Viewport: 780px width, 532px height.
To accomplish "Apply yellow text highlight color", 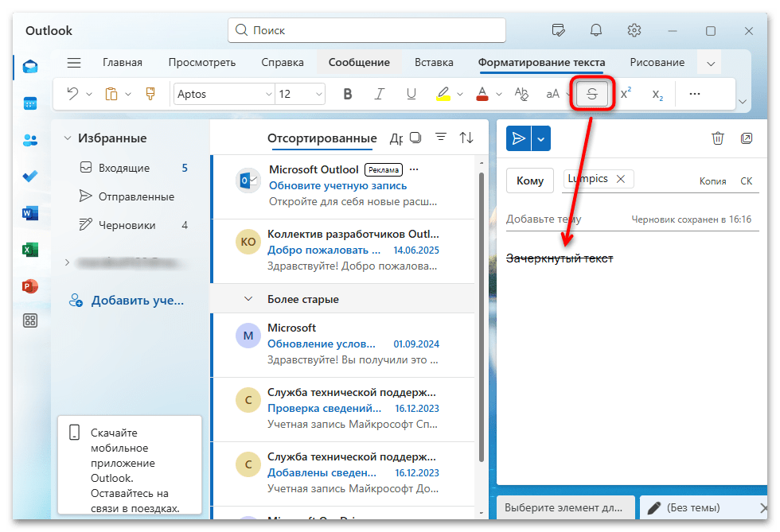I will [x=443, y=94].
